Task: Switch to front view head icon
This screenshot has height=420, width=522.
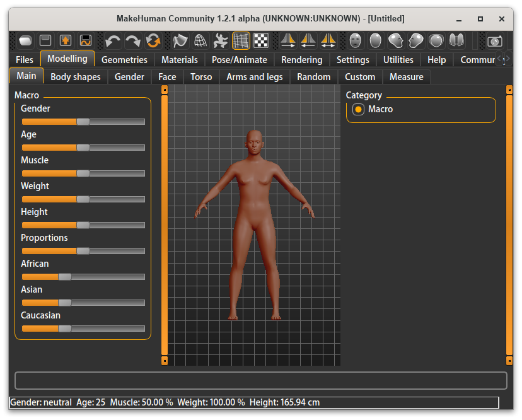Action: tap(356, 41)
